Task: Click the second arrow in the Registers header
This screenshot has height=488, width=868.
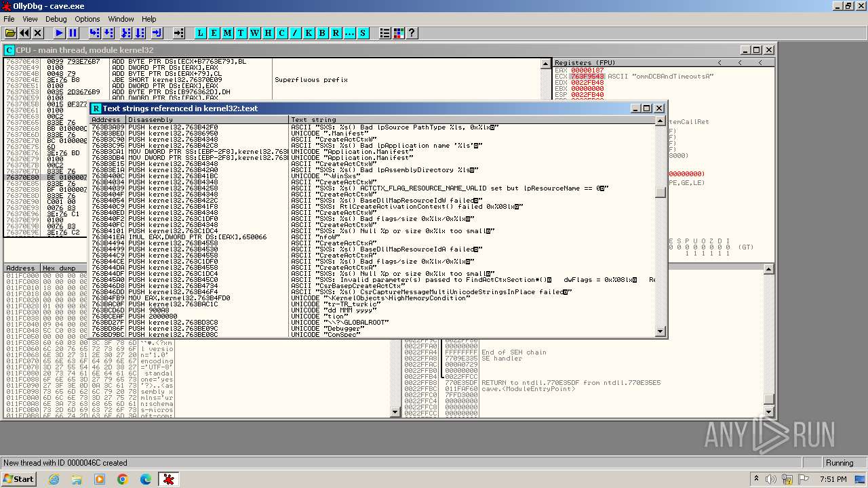Action: tap(740, 62)
